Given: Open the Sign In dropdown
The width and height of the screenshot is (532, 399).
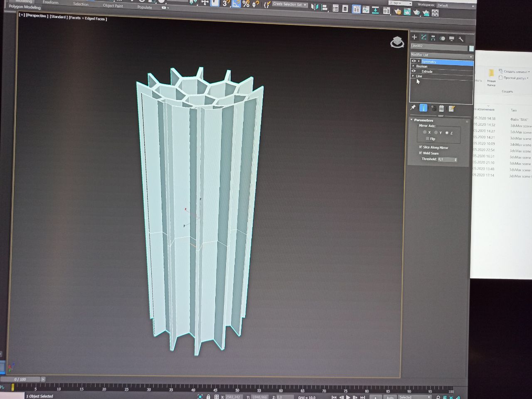Looking at the screenshot, I should [400, 3].
